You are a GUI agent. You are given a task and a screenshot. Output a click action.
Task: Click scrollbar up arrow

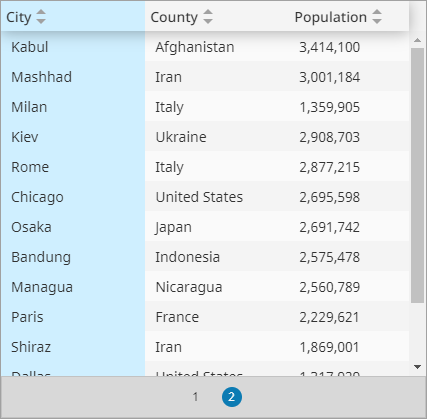click(x=417, y=40)
